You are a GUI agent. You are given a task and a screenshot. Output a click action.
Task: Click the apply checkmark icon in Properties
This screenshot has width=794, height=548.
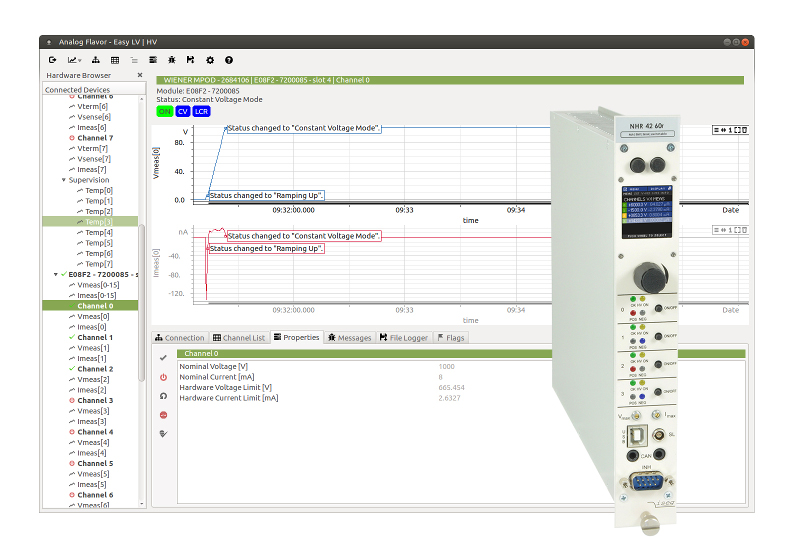[163, 358]
